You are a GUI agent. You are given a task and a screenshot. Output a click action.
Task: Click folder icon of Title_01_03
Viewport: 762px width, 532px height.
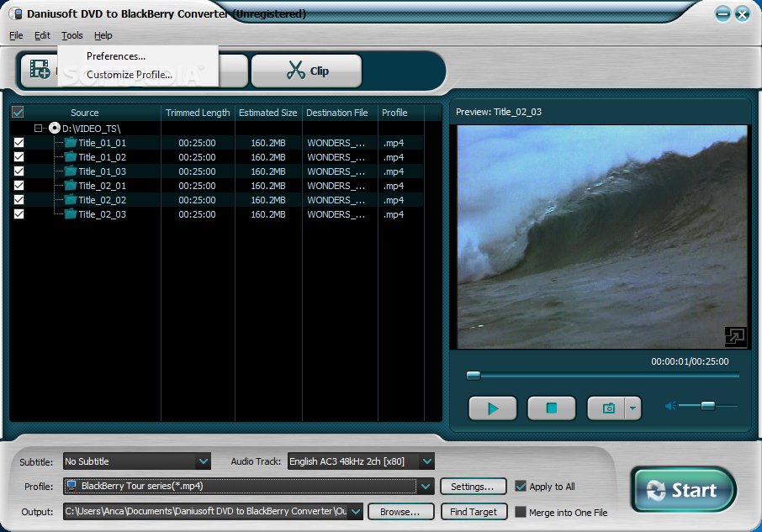click(71, 171)
